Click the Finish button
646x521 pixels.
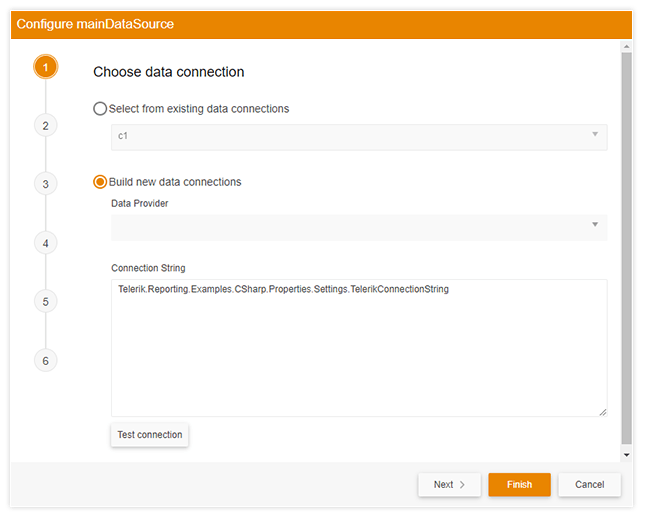pos(520,485)
